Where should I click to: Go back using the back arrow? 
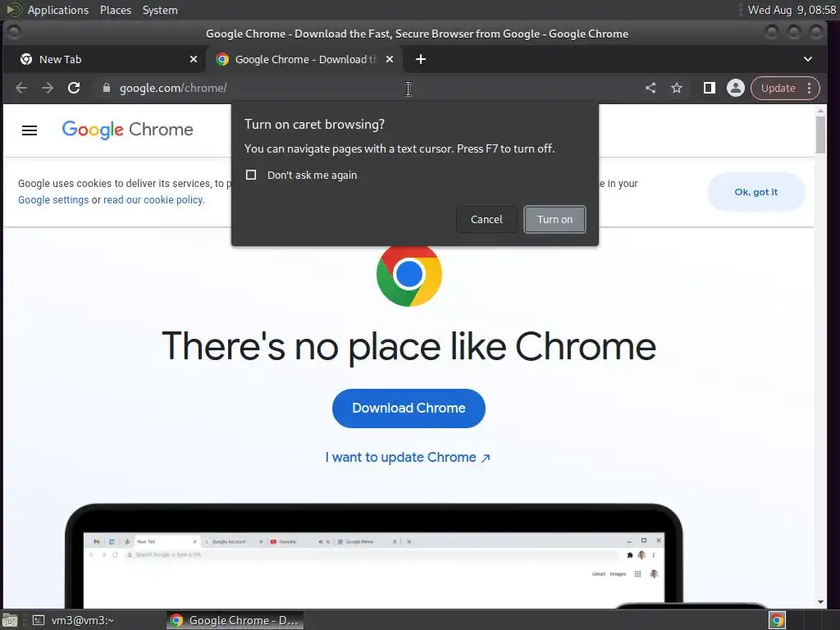(21, 88)
